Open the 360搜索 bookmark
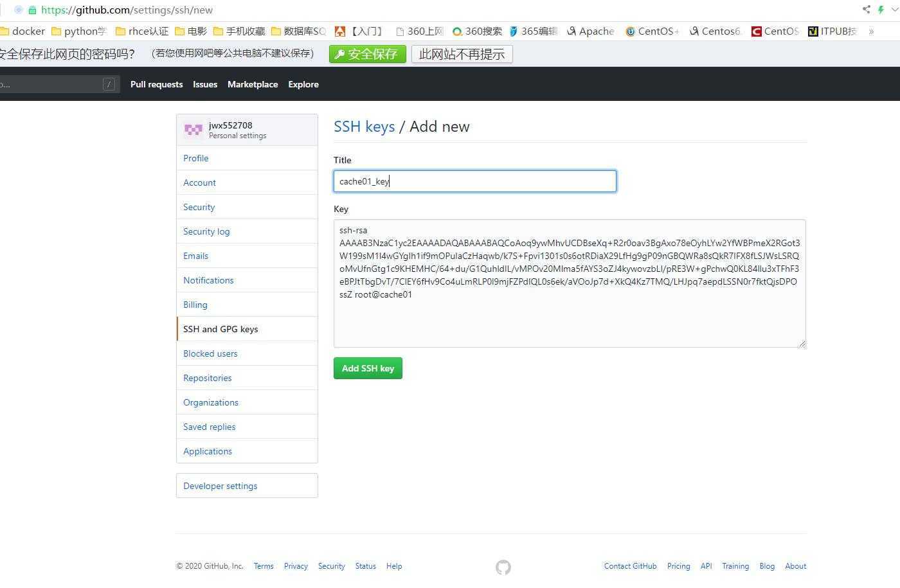Screen dimensions: 900x588 tap(478, 31)
